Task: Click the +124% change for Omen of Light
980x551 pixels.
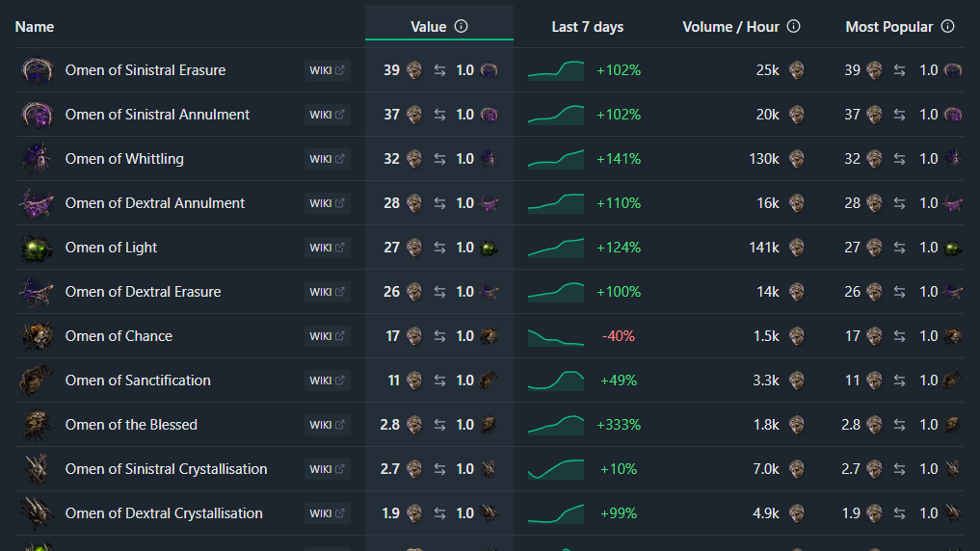Action: (618, 248)
